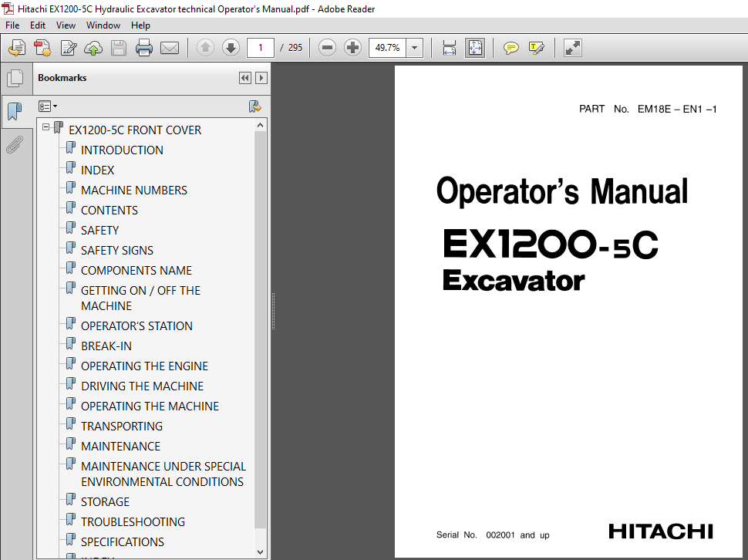Viewport: 748px width, 560px height.
Task: Click the bookmarks vertical scrollbar thumb
Action: (x=261, y=329)
